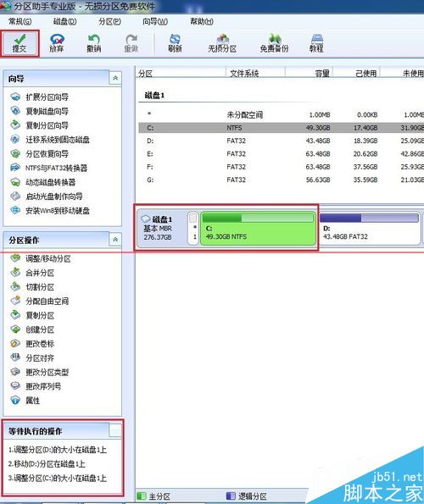Click the 文件系统 column header
This screenshot has height=504, width=424.
[x=256, y=74]
